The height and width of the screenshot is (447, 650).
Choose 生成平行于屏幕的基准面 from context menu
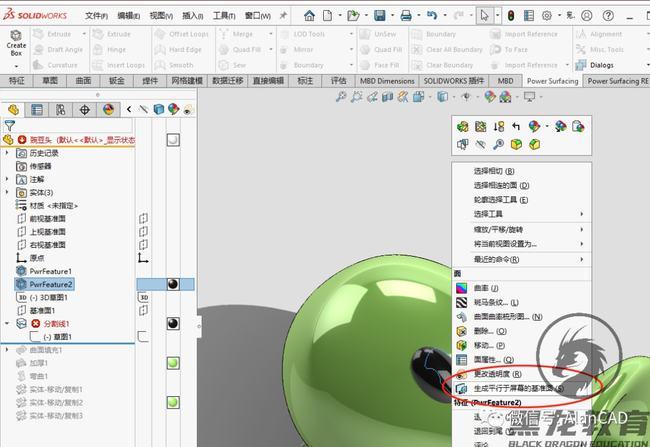(521, 389)
